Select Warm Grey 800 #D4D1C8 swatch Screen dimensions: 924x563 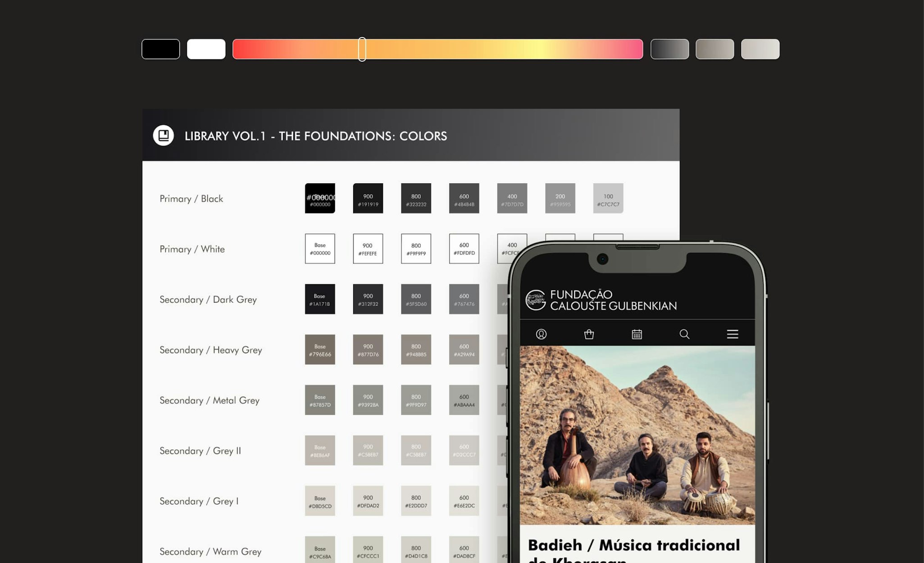pos(416,549)
